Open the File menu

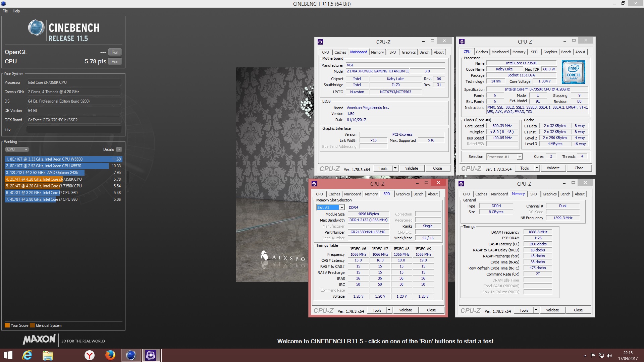5,11
